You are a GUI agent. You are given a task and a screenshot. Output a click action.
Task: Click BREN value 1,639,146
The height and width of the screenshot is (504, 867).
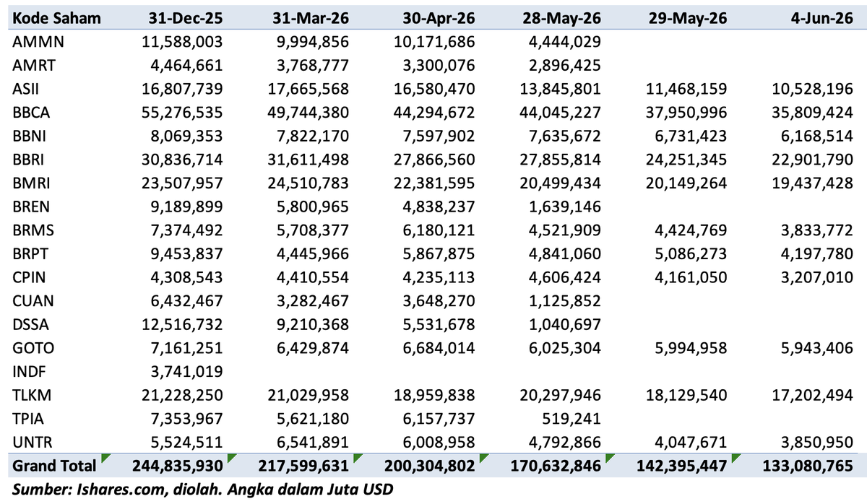(x=566, y=207)
